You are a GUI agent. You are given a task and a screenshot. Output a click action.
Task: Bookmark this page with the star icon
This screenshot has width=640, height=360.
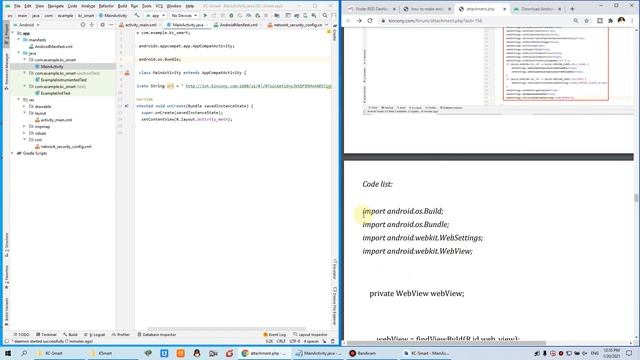[x=587, y=20]
